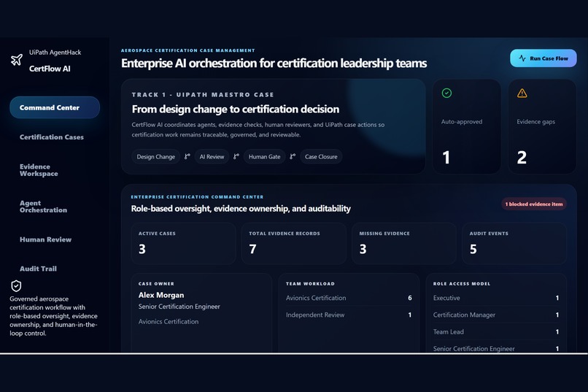588x392 pixels.
Task: Click the green Auto-approved checkmark icon
Action: (446, 93)
